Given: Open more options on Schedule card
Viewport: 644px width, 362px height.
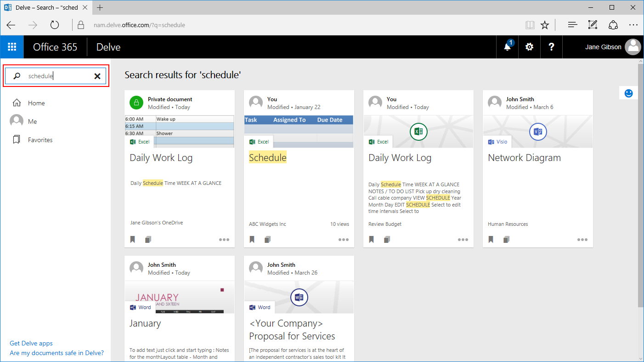Looking at the screenshot, I should 344,240.
